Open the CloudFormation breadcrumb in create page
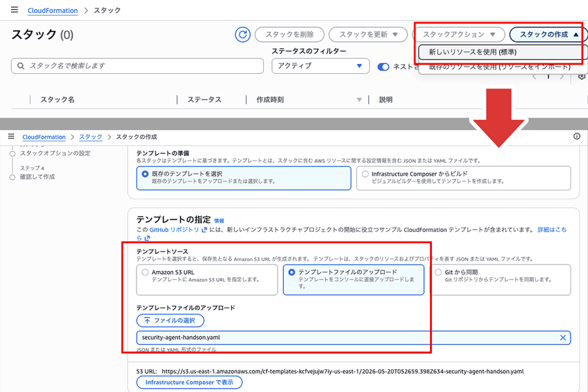The image size is (588, 392). click(x=44, y=137)
